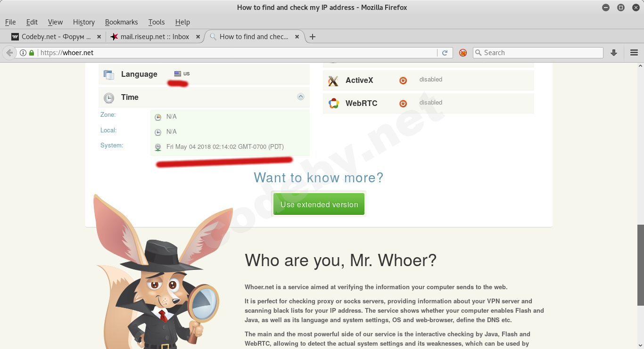The width and height of the screenshot is (644, 349).
Task: Open the Bookmarks menu
Action: point(122,22)
